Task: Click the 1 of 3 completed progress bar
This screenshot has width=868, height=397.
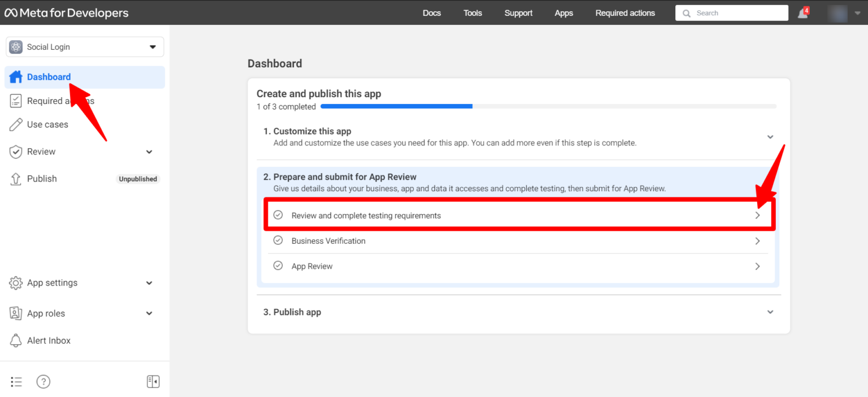Action: (396, 106)
